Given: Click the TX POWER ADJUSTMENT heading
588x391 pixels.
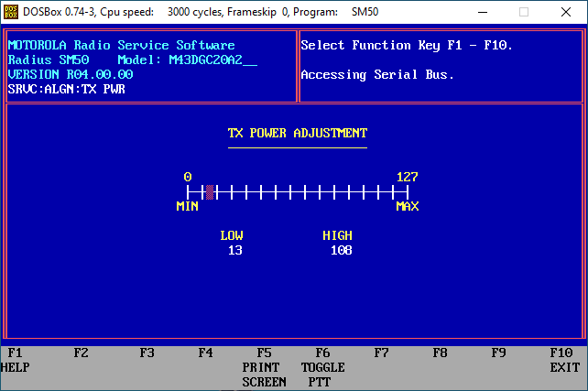Looking at the screenshot, I should point(298,133).
